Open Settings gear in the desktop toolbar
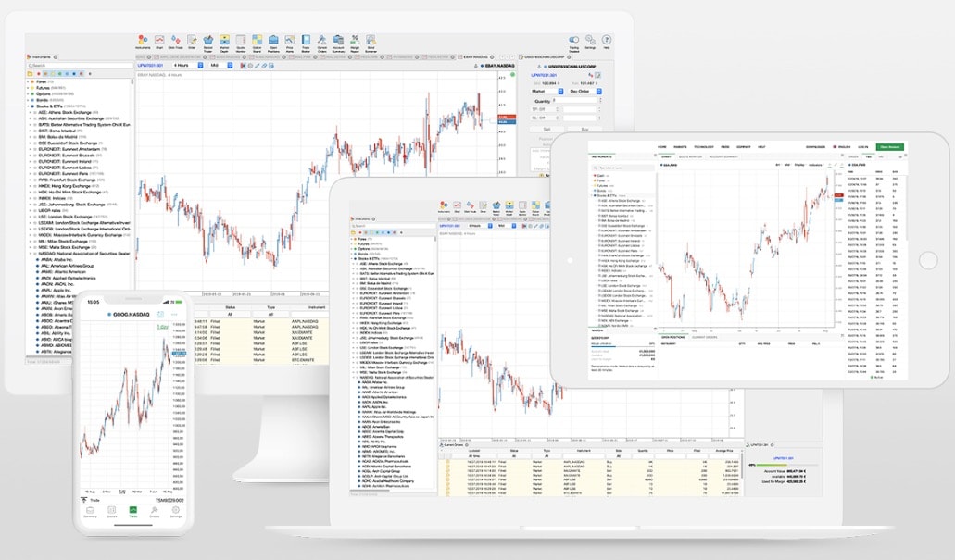 (590, 42)
